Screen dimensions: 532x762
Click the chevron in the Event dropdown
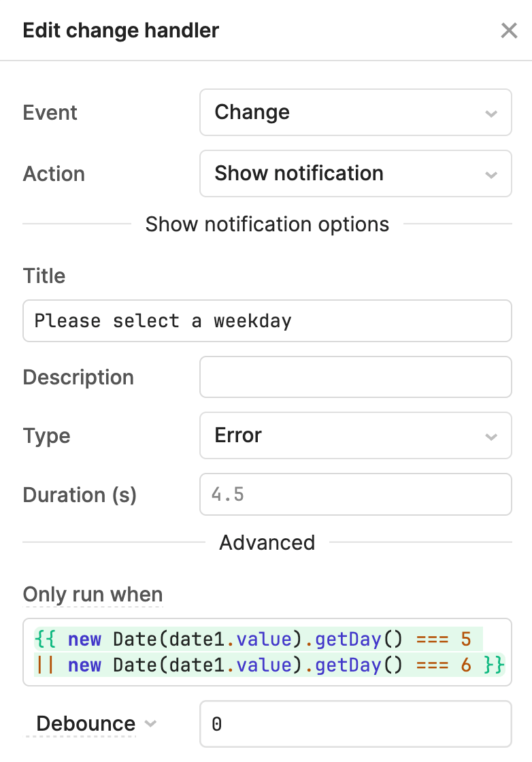click(491, 114)
